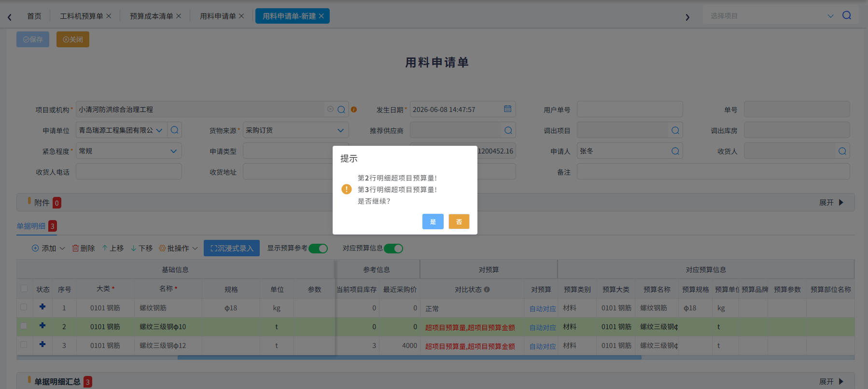Click the 大类 column header
The width and height of the screenshot is (868, 389).
tap(105, 289)
